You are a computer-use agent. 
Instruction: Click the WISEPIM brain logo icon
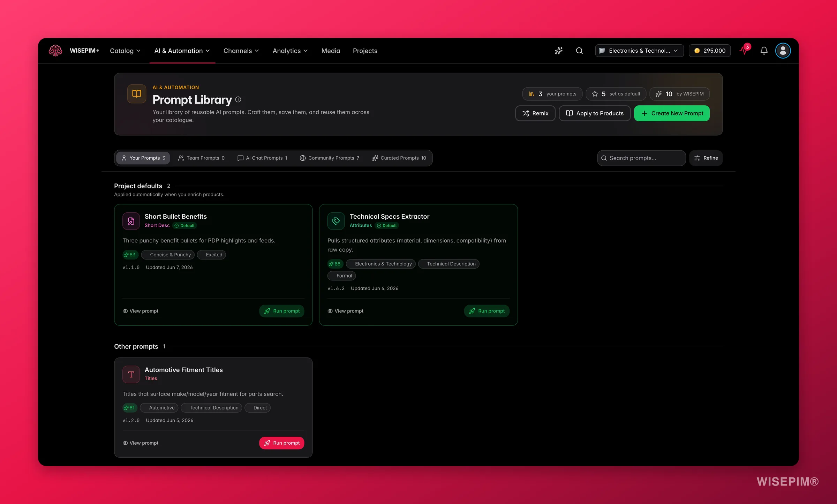[x=55, y=51]
